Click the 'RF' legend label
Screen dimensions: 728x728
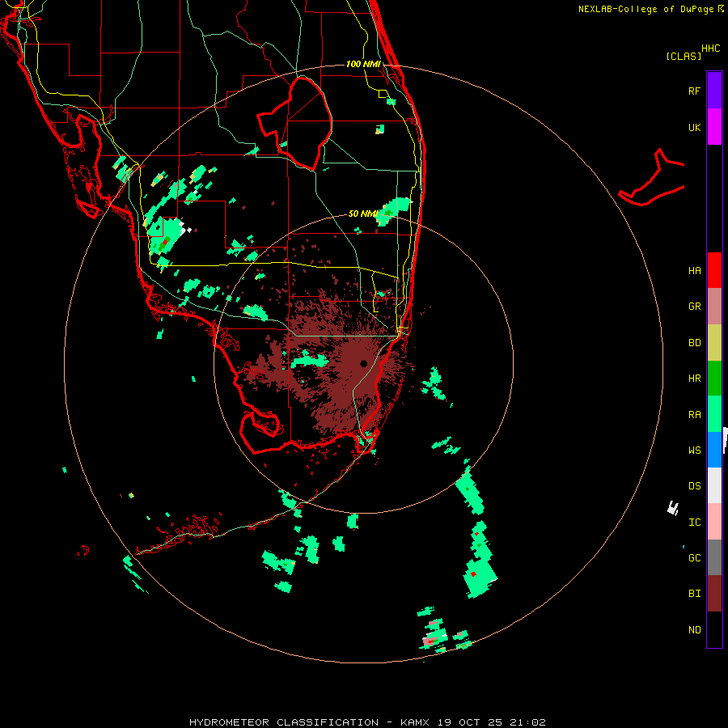point(694,91)
